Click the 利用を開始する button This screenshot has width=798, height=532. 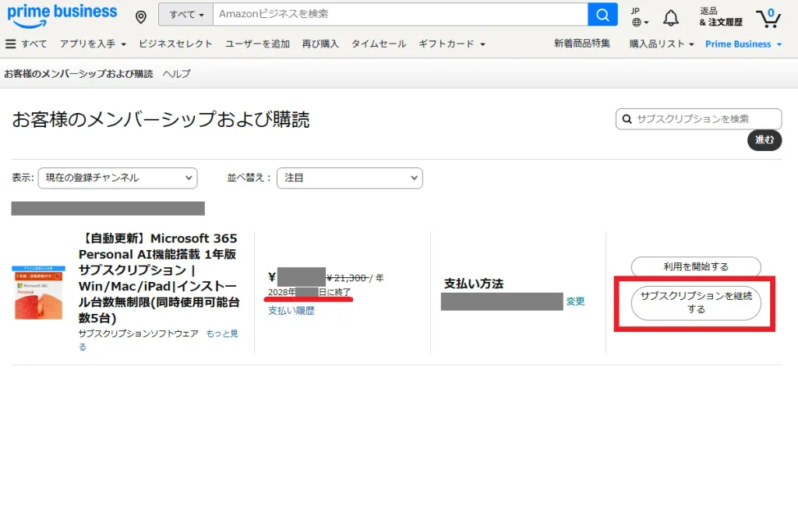coord(696,266)
